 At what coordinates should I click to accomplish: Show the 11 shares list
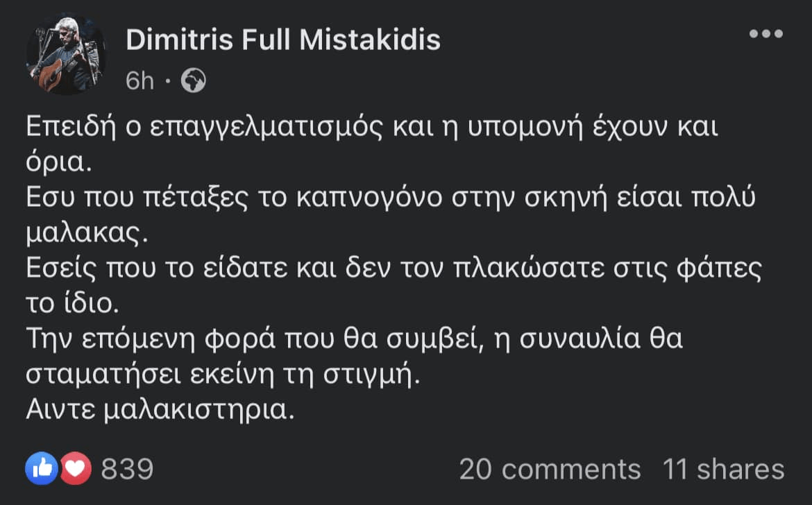click(724, 470)
